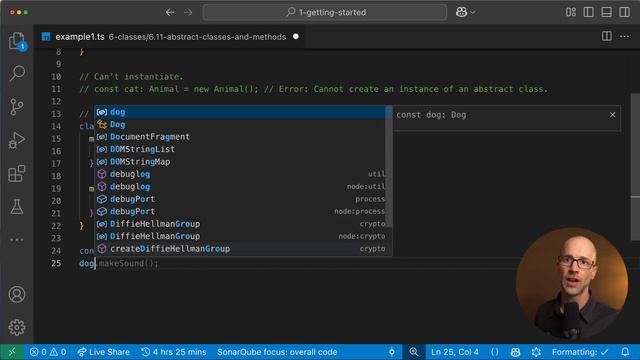
Task: Choose DocumentFragment from suggestions
Action: [241, 137]
